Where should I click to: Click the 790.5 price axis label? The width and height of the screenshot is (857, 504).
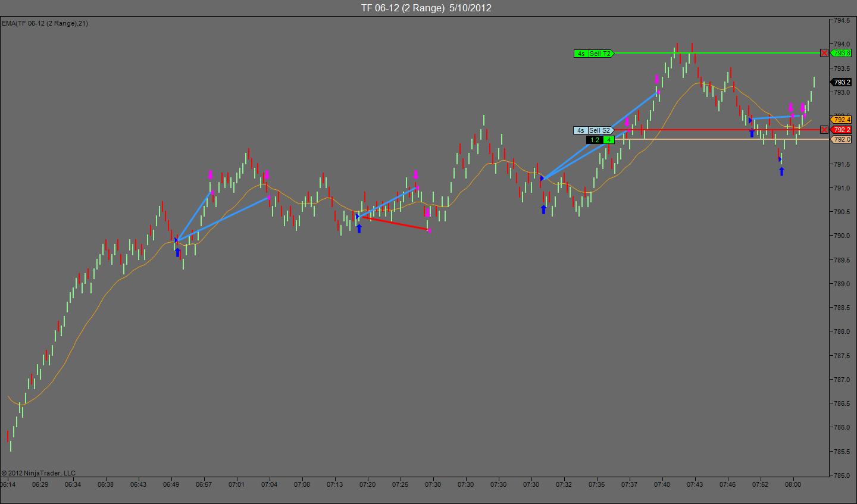click(842, 212)
